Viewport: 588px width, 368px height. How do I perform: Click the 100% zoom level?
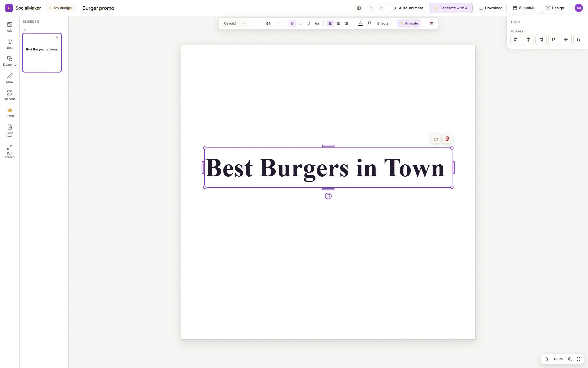[x=558, y=359]
